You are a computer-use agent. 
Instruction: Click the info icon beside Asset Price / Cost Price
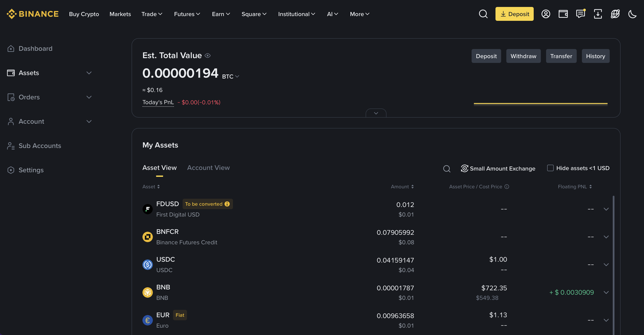(507, 187)
